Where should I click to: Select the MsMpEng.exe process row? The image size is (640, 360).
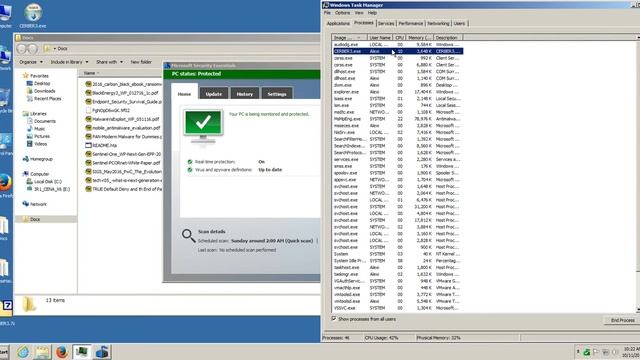[398, 119]
